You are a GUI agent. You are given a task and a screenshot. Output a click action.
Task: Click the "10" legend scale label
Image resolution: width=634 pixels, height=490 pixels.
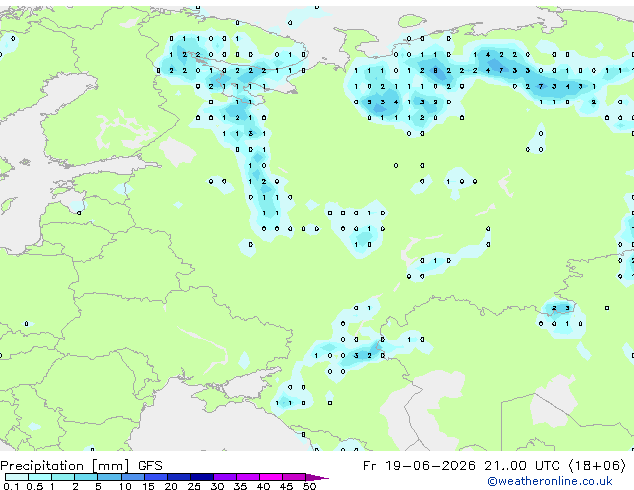[125, 486]
